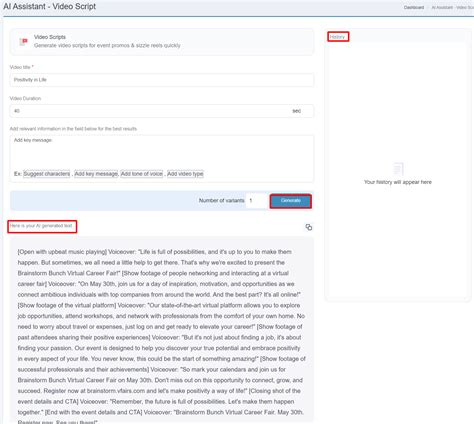
Task: Click the empty history document icon
Action: click(398, 169)
